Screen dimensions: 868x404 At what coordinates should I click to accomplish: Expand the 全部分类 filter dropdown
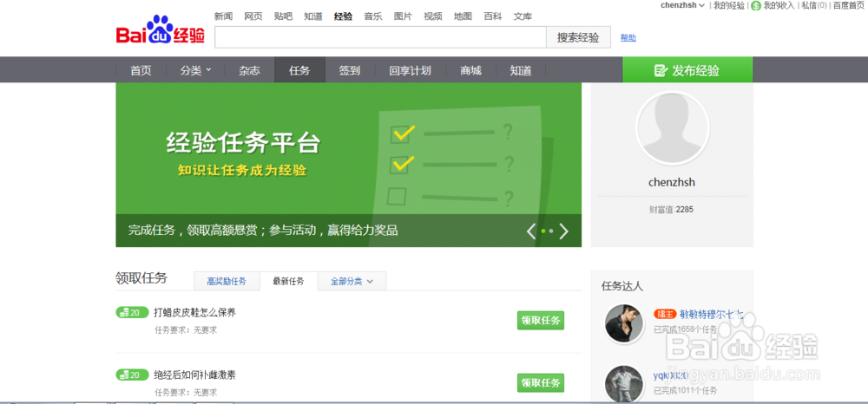coord(352,281)
